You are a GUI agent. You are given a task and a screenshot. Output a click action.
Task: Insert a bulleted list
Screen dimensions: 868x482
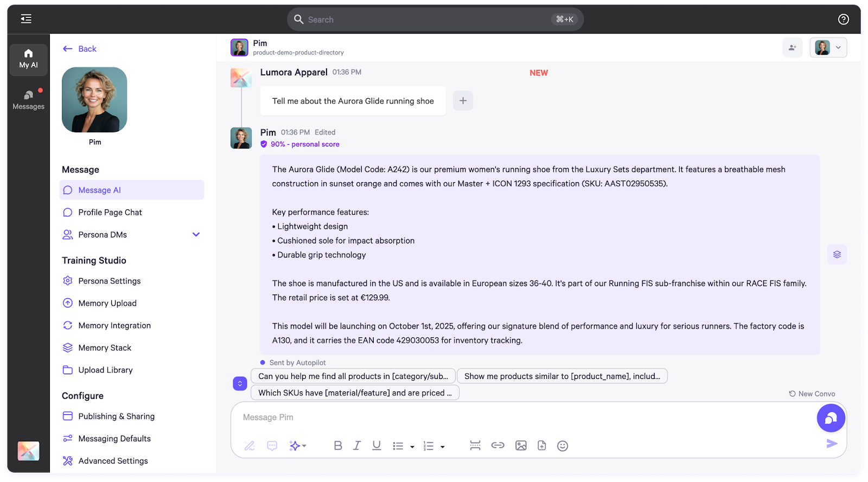[398, 446]
